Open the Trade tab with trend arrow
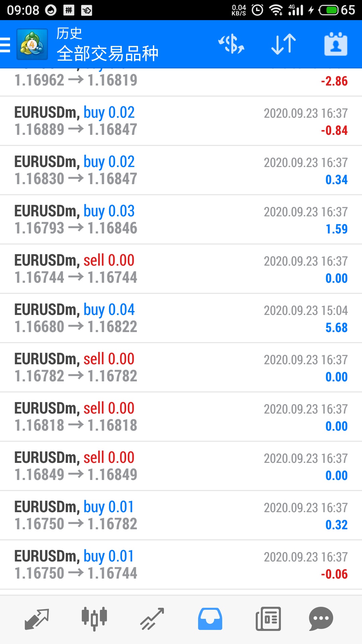 (152, 619)
